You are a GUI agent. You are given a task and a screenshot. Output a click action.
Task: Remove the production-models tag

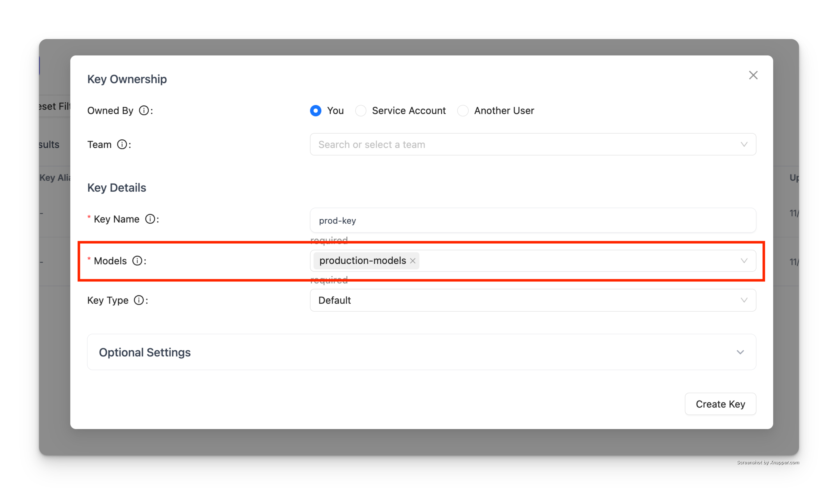click(413, 261)
